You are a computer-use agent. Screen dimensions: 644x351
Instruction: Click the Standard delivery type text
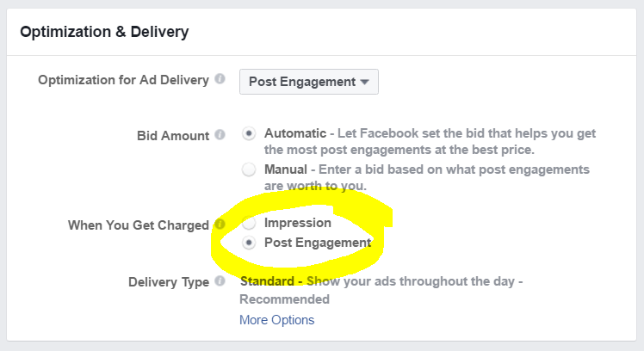(267, 281)
